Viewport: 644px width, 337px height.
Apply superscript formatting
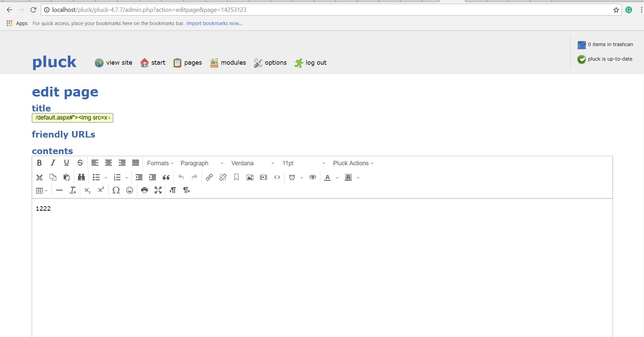tap(101, 190)
